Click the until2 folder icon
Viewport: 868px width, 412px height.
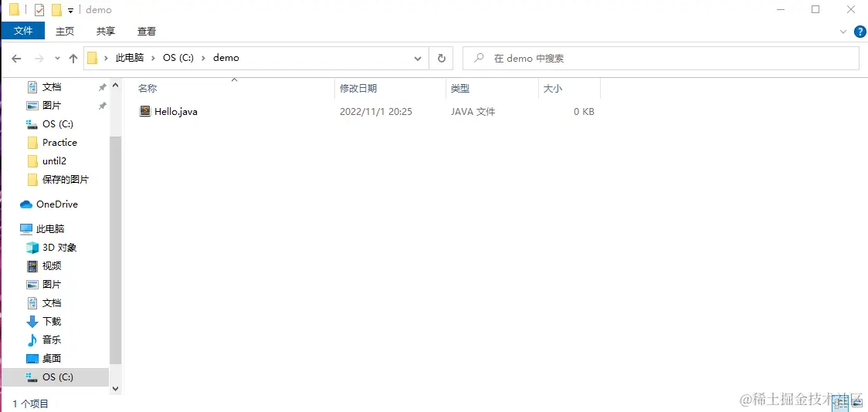(32, 161)
